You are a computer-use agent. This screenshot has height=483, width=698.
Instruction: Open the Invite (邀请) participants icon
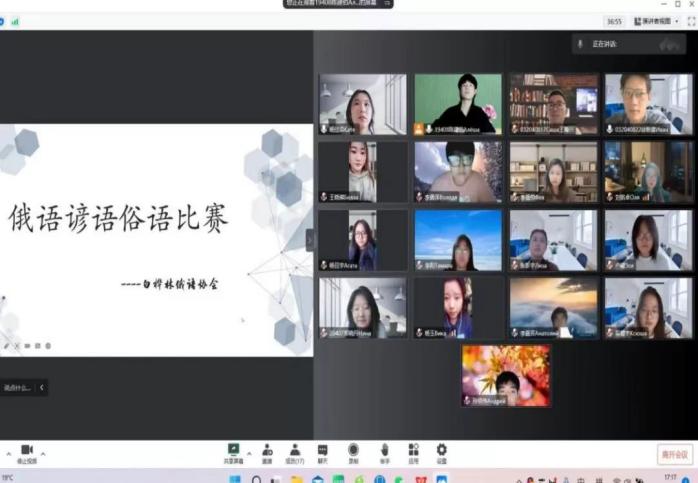coord(267,453)
